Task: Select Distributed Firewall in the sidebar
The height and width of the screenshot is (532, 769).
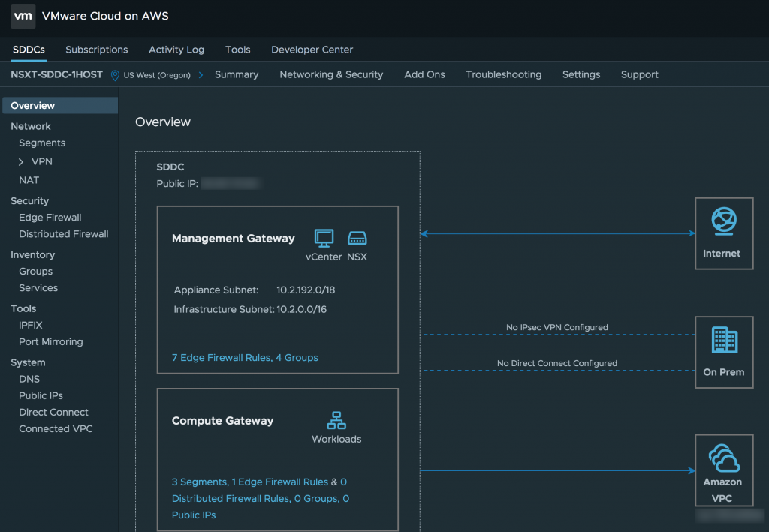Action: [x=63, y=233]
